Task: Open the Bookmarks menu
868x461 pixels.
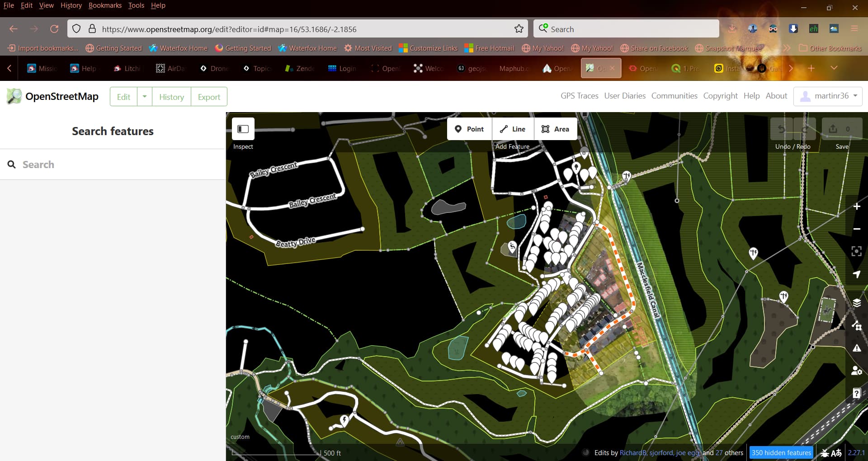Action: pyautogui.click(x=105, y=5)
